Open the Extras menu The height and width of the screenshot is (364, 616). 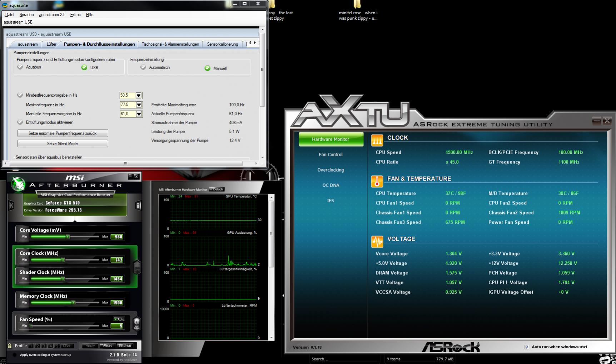click(75, 15)
